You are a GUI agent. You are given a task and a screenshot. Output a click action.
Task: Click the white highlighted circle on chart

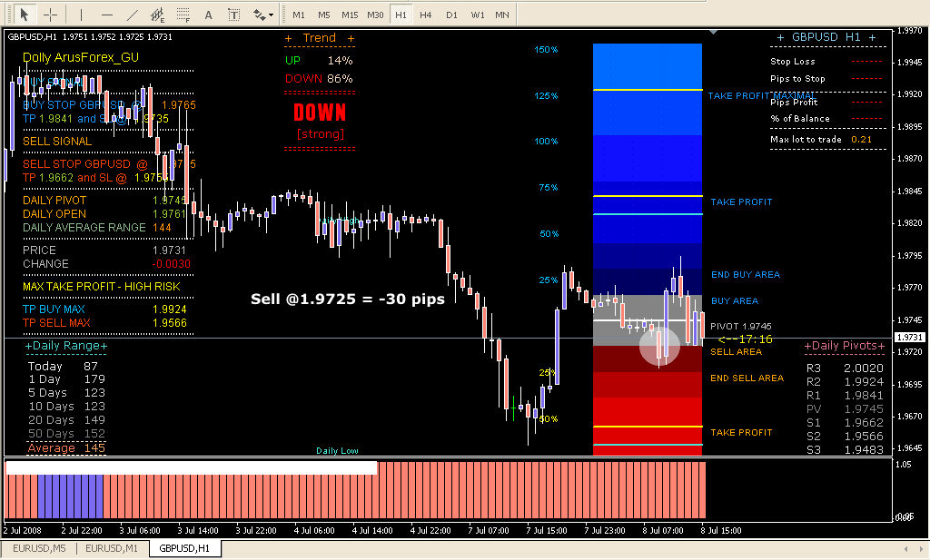[659, 345]
